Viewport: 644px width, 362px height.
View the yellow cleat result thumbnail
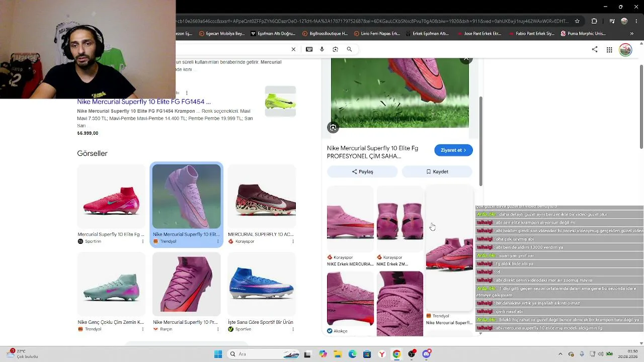(x=280, y=102)
